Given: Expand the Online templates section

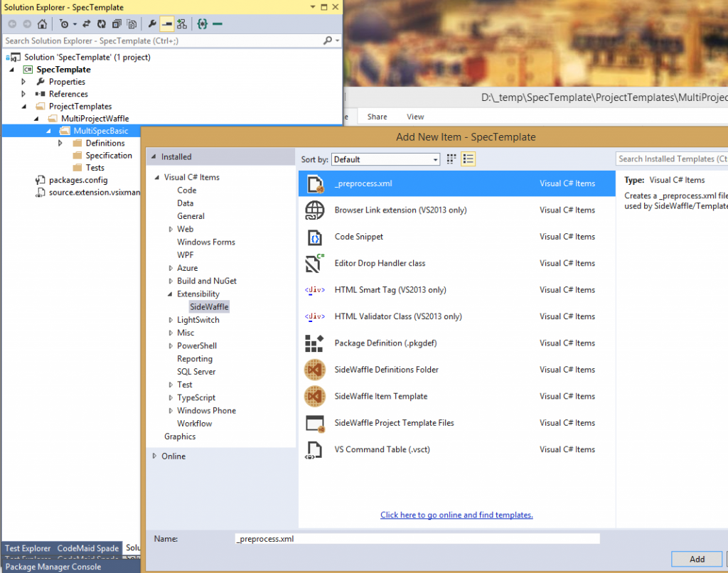Looking at the screenshot, I should point(155,456).
